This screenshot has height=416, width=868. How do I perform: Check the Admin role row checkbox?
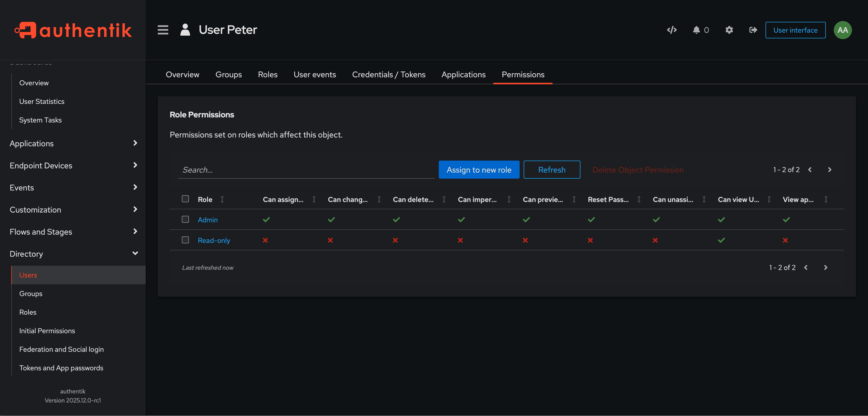click(185, 220)
